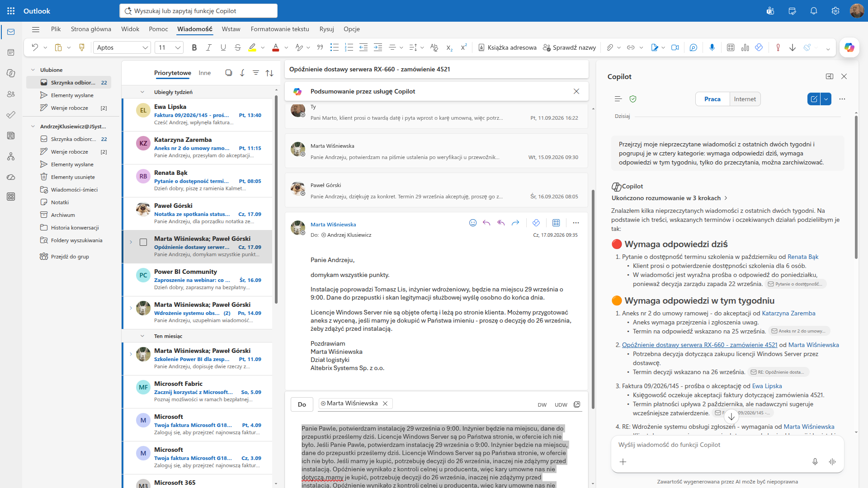Screen dimensions: 868x488
Task: Click the Undo arrow in the ribbon
Action: 35,47
